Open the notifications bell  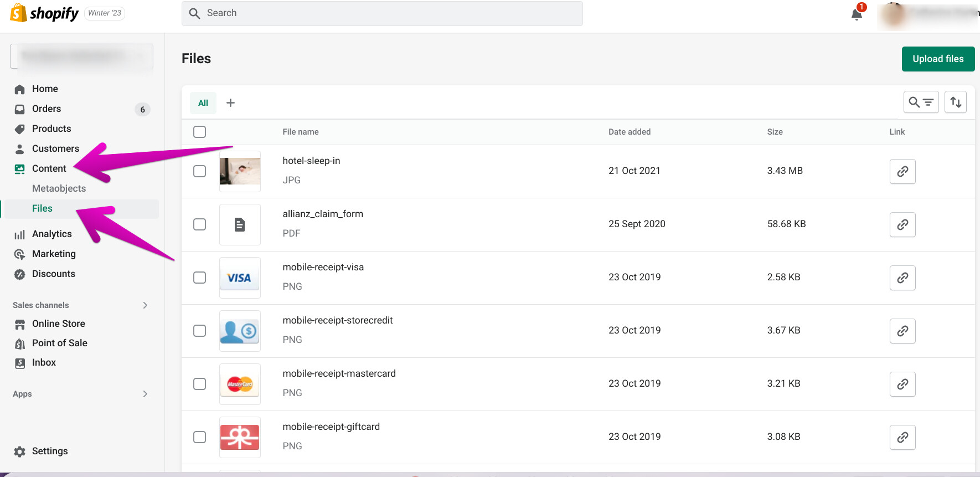[x=857, y=14]
